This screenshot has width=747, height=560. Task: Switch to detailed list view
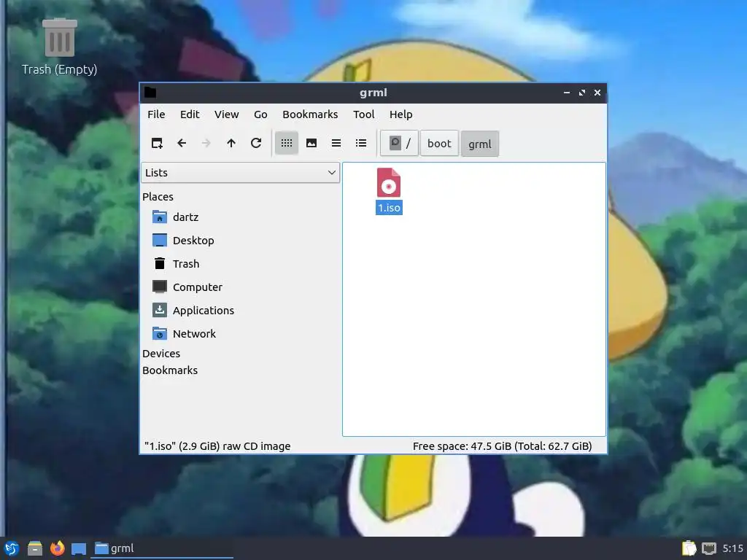tap(361, 143)
